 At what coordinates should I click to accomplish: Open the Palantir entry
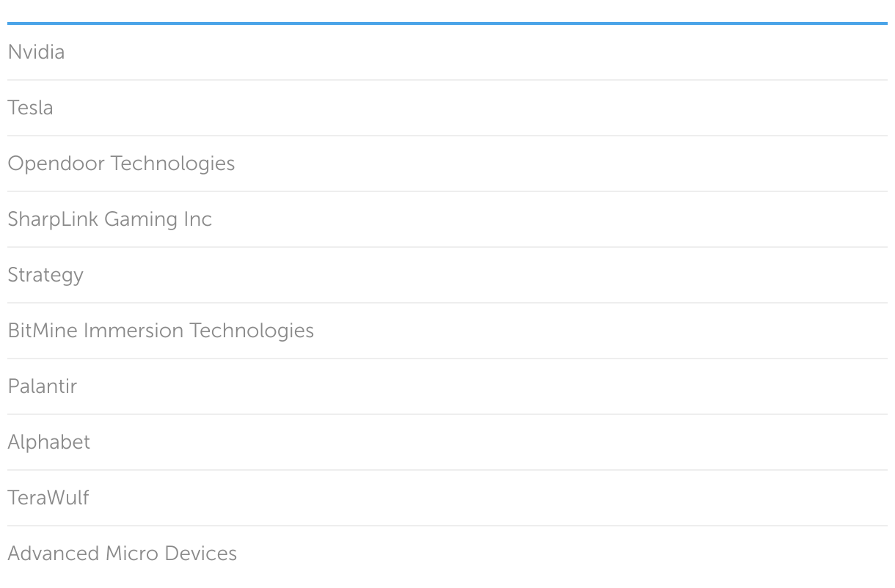point(42,386)
